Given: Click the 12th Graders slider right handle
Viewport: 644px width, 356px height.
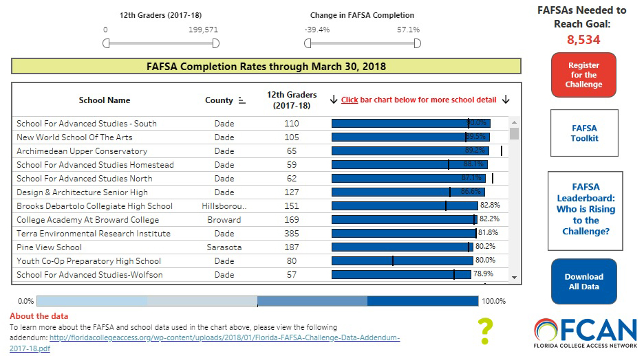Looking at the screenshot, I should (x=215, y=43).
